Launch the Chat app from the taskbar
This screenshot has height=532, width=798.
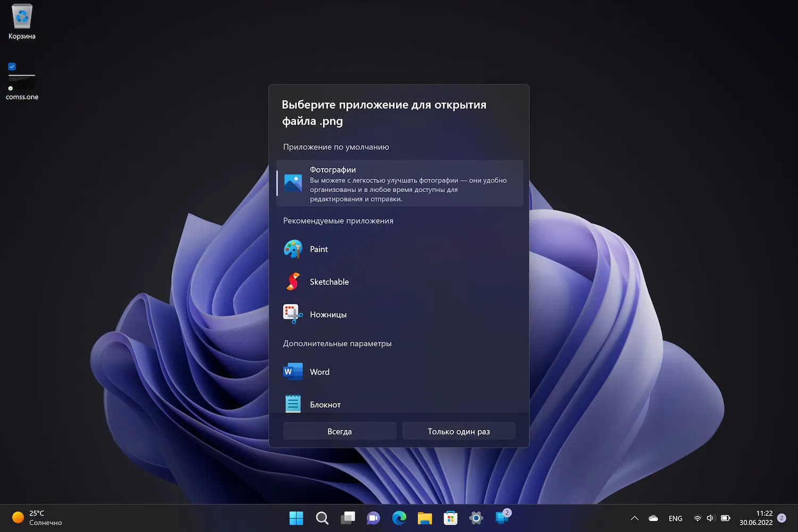pyautogui.click(x=373, y=518)
